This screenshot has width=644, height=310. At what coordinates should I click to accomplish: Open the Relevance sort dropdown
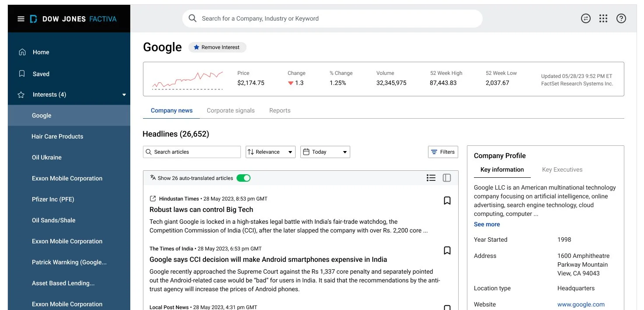tap(271, 152)
